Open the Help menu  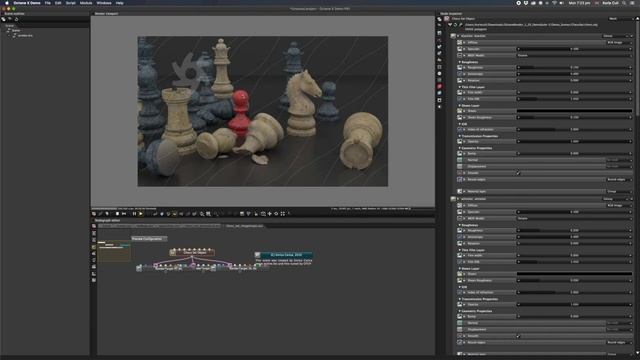coord(120,3)
